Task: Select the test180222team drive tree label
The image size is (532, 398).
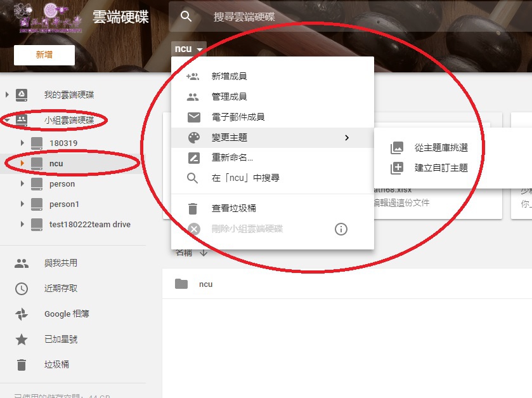Action: (90, 225)
